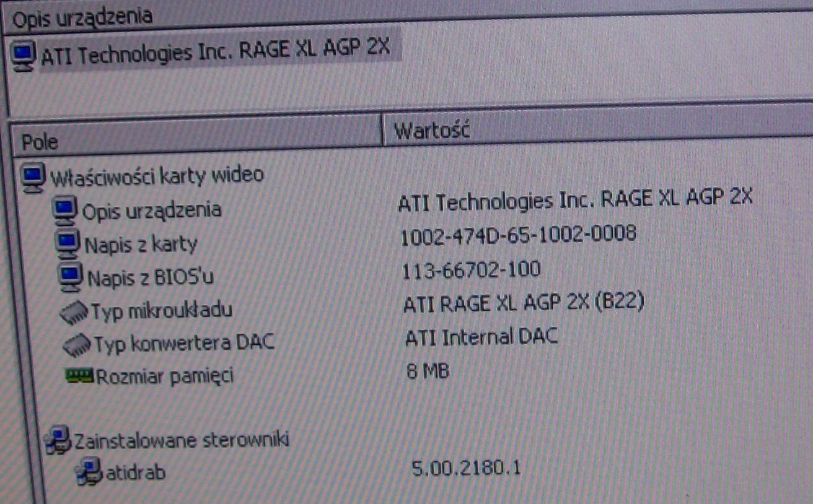Click monitor icon next to Napis z BIOS'u
Screen dimensions: 813x504
[71, 278]
